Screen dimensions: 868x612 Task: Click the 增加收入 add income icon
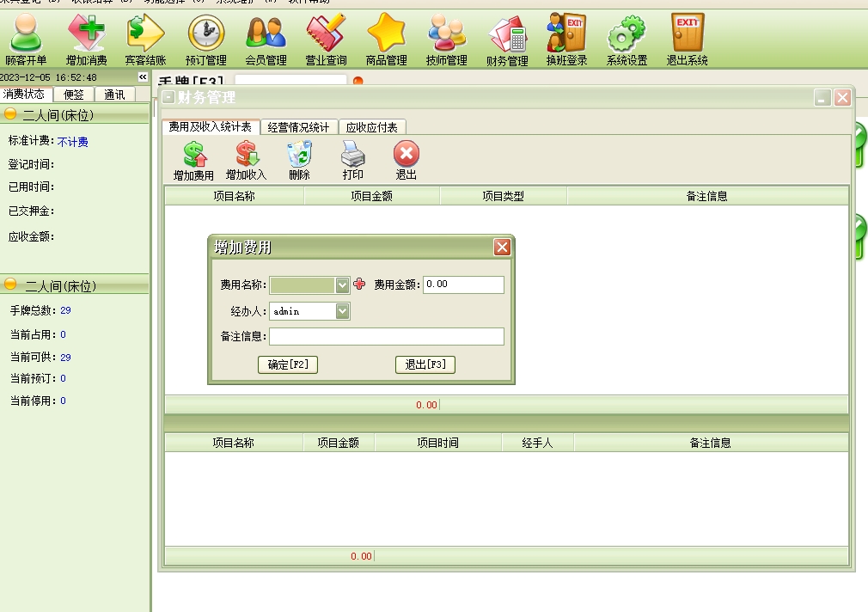pyautogui.click(x=247, y=159)
